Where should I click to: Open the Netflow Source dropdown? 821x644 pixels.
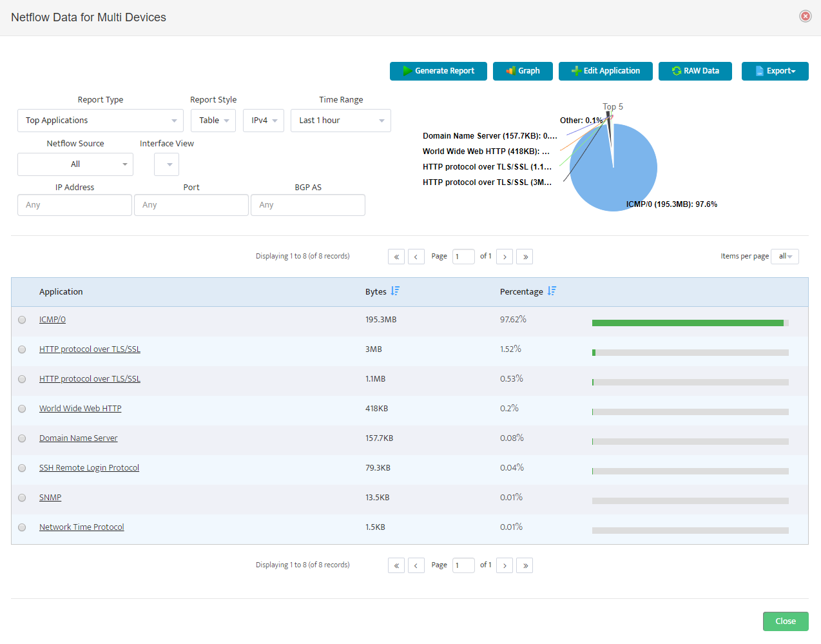click(75, 164)
